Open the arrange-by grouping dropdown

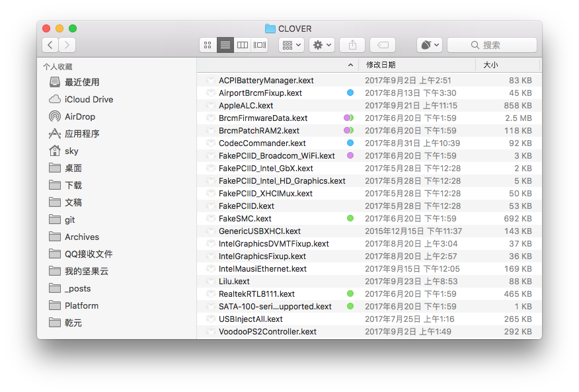click(x=291, y=45)
